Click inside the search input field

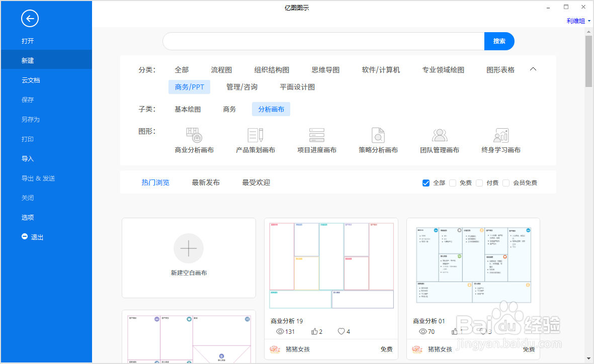(322, 41)
